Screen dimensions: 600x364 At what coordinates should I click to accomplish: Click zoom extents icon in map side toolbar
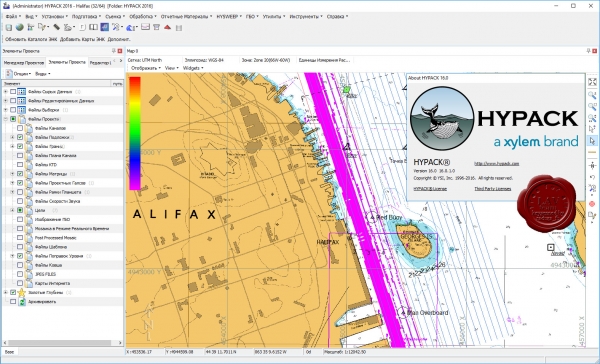coord(592,82)
